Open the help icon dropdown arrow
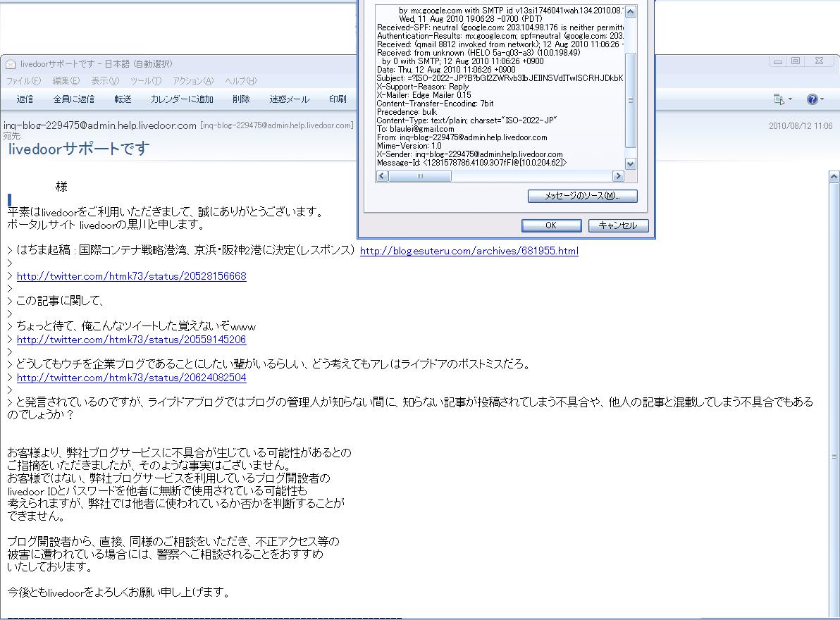This screenshot has width=840, height=620. [822, 99]
